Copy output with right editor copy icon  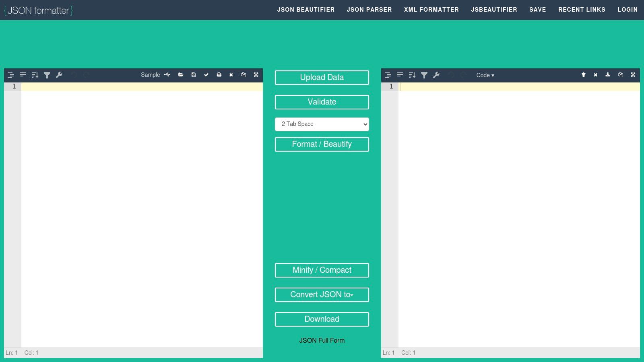621,75
